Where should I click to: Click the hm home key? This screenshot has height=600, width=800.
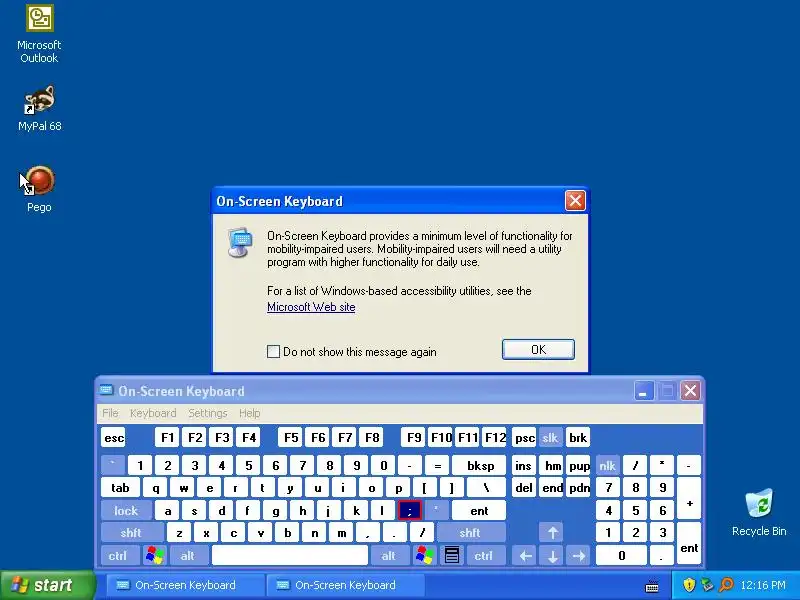pyautogui.click(x=552, y=465)
